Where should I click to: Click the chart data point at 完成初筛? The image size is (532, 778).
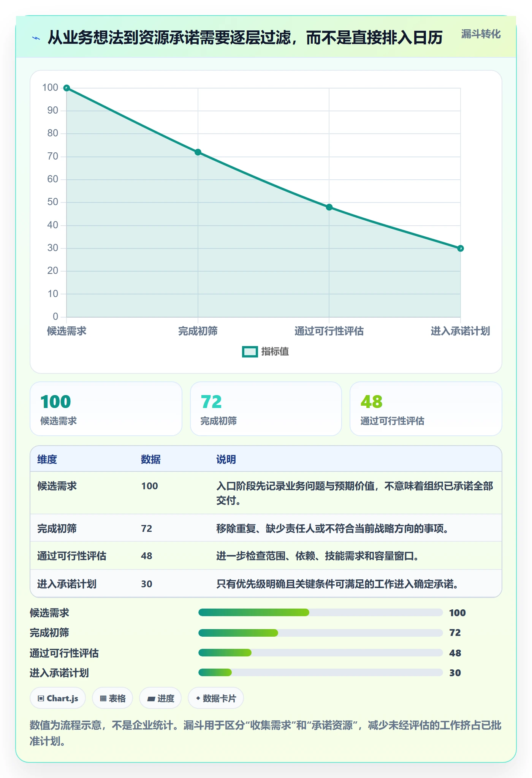[x=198, y=152]
